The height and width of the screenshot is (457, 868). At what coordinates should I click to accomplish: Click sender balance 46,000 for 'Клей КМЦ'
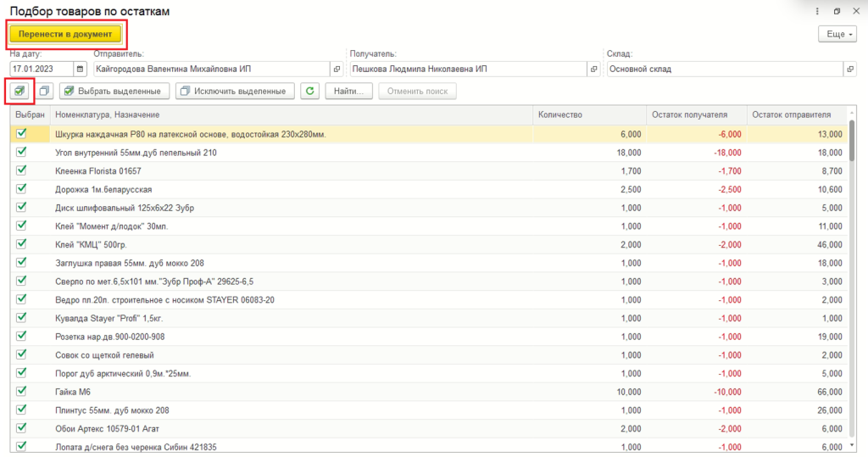830,244
